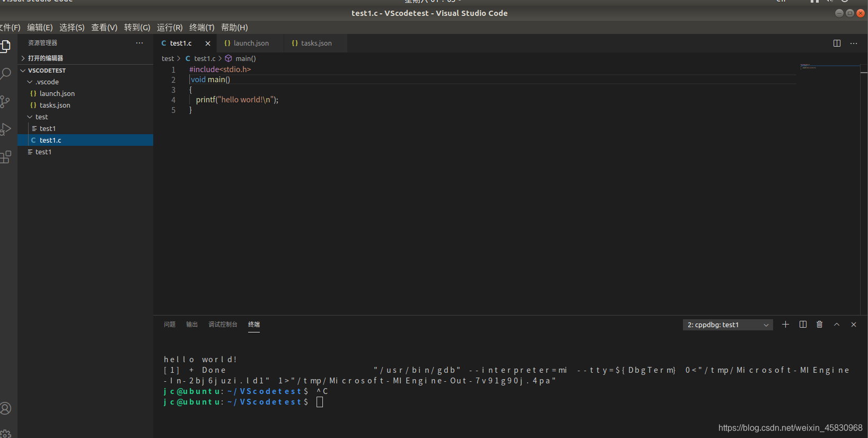Screen dimensions: 868x438
Task: Place cursor on #include<stdio.h> line
Action: [x=220, y=69]
